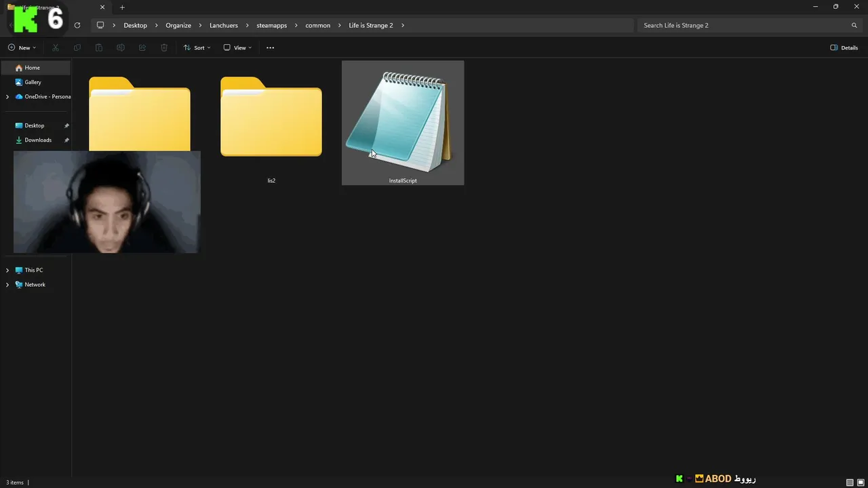Select Home in navigation pane

(x=35, y=68)
